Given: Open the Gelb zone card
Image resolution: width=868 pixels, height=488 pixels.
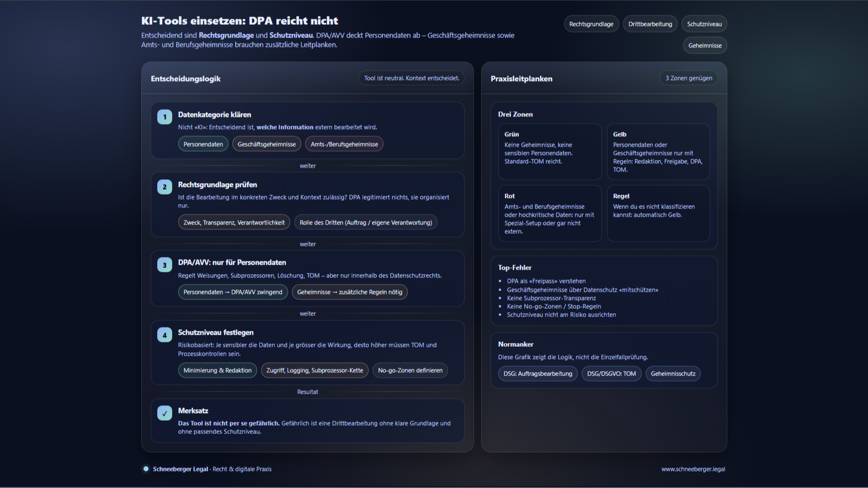Looking at the screenshot, I should pos(658,152).
